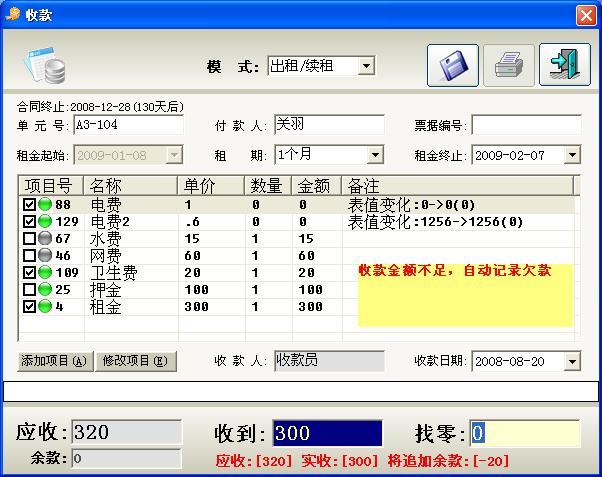Open the 租金终止 date dropdown
Viewport: 602px width, 477px height.
572,155
